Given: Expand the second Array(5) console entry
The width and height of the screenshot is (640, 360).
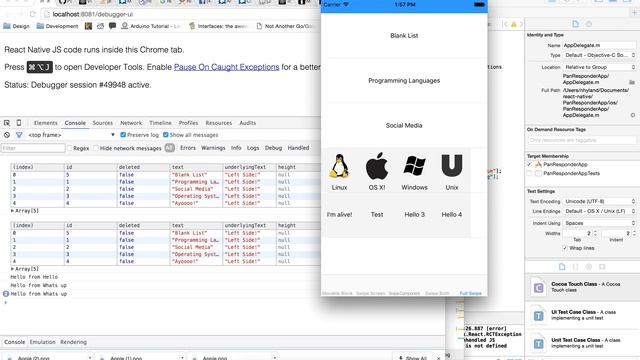Looking at the screenshot, I should coord(12,269).
